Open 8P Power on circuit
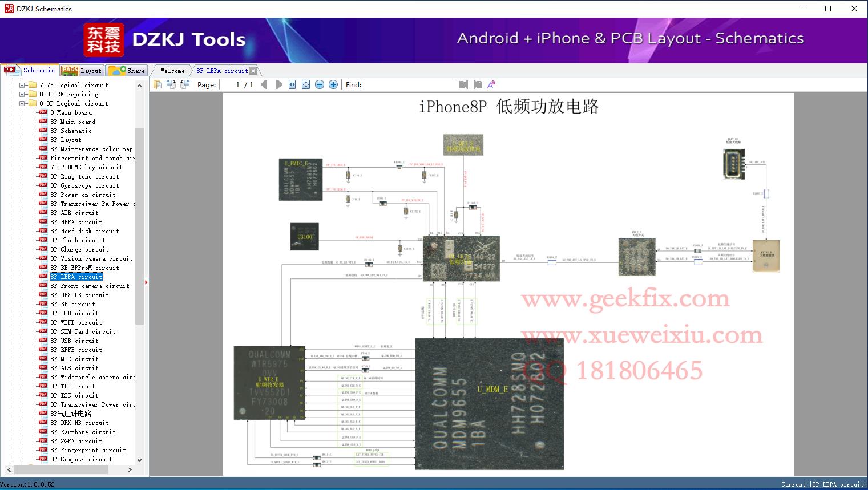This screenshot has width=868, height=490. tap(83, 195)
